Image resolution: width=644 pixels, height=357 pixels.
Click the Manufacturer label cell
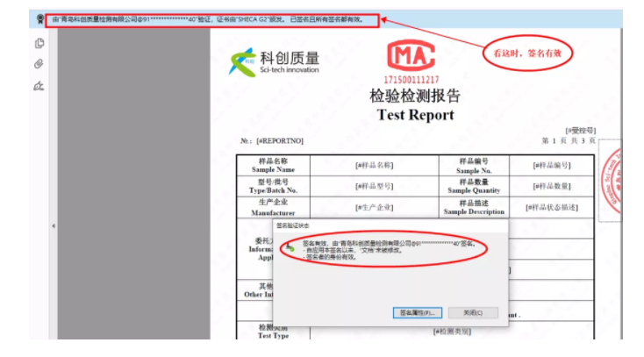tap(273, 208)
